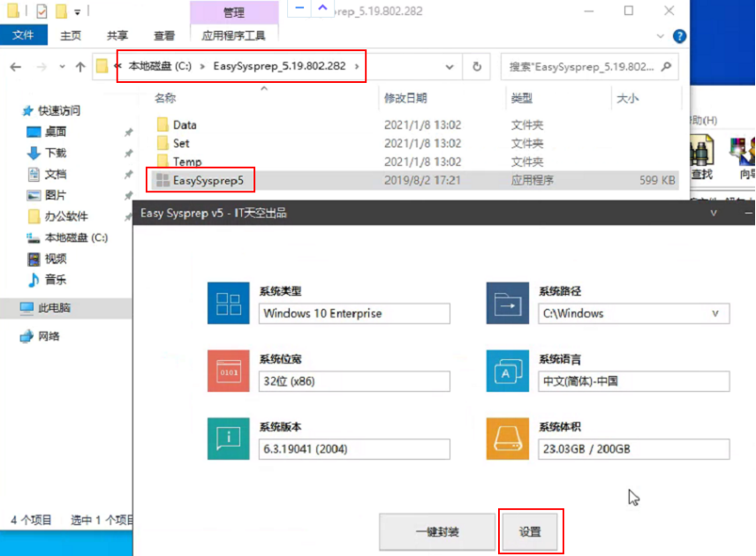Open the recent locations dropdown arrow
Image resolution: width=756 pixels, height=556 pixels.
point(62,66)
